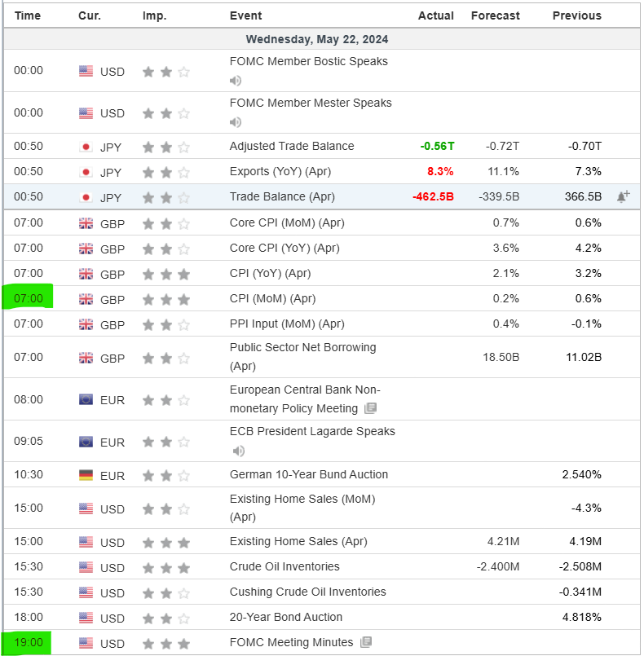
Task: Click German flag on Bund Auction row
Action: (86, 475)
